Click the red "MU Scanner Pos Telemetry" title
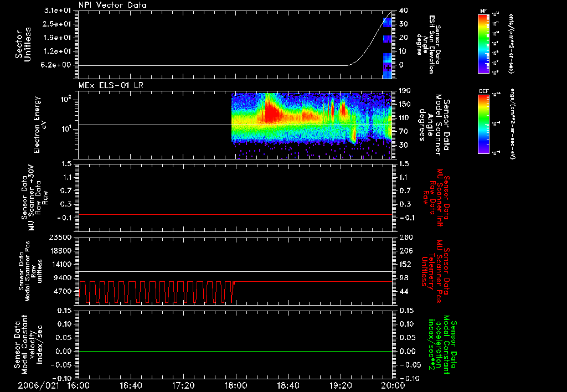 click(x=435, y=271)
